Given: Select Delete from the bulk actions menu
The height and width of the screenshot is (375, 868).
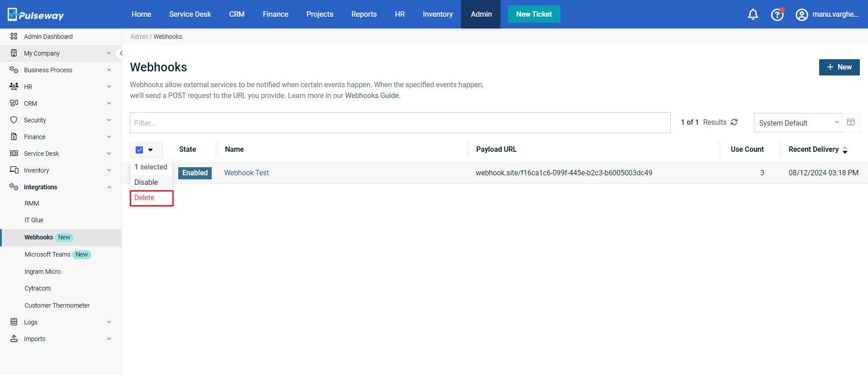Looking at the screenshot, I should 144,198.
